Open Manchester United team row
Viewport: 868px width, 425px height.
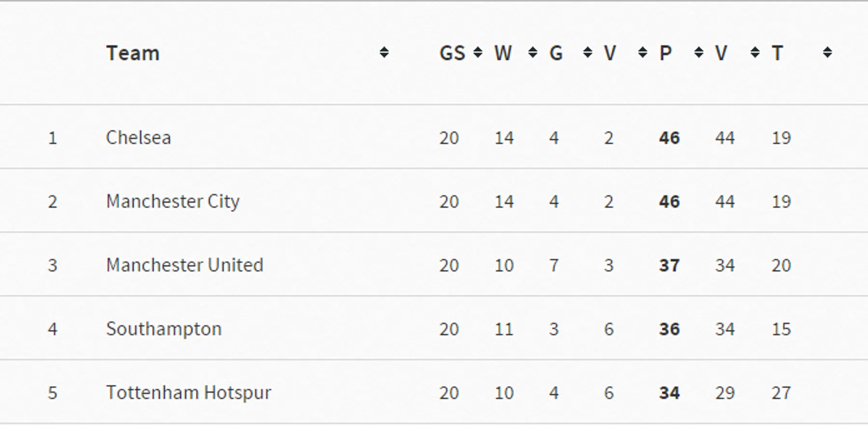tap(185, 265)
